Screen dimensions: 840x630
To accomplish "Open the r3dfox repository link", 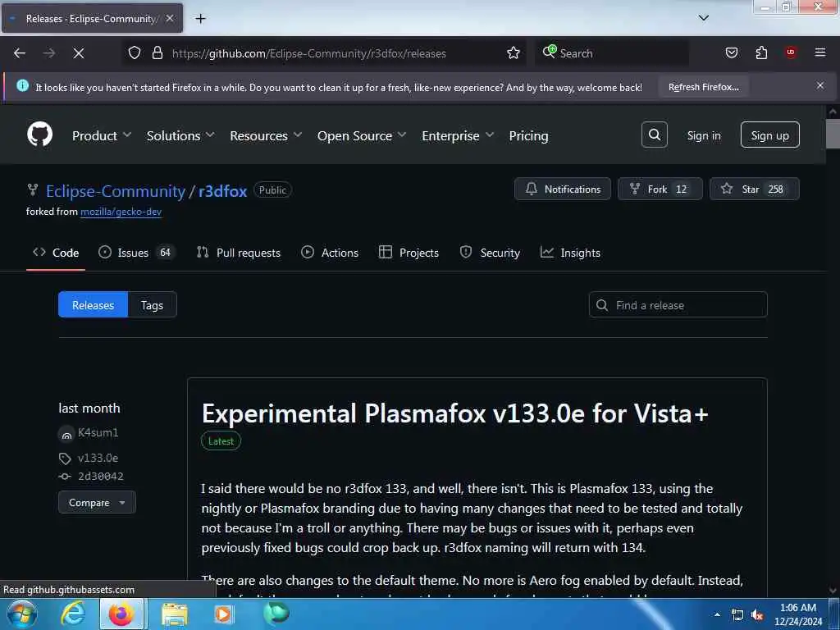I will click(222, 191).
